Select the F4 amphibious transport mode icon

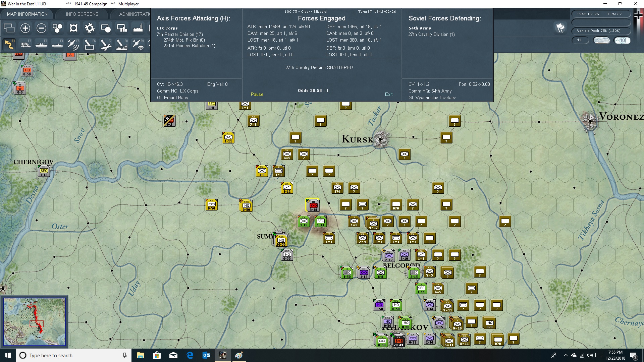coord(57,45)
